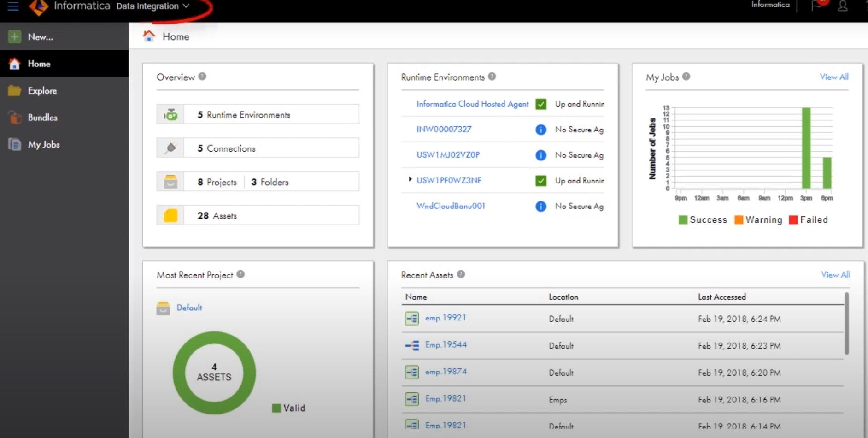Toggle the Up and Running status for Cloud Hosted Agent
This screenshot has width=868, height=438.
click(540, 104)
